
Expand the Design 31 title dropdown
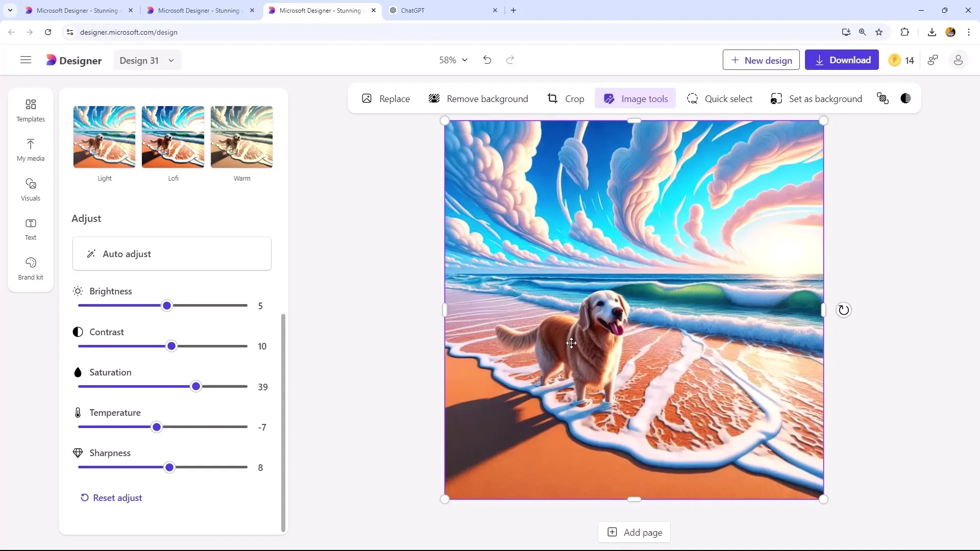click(171, 61)
